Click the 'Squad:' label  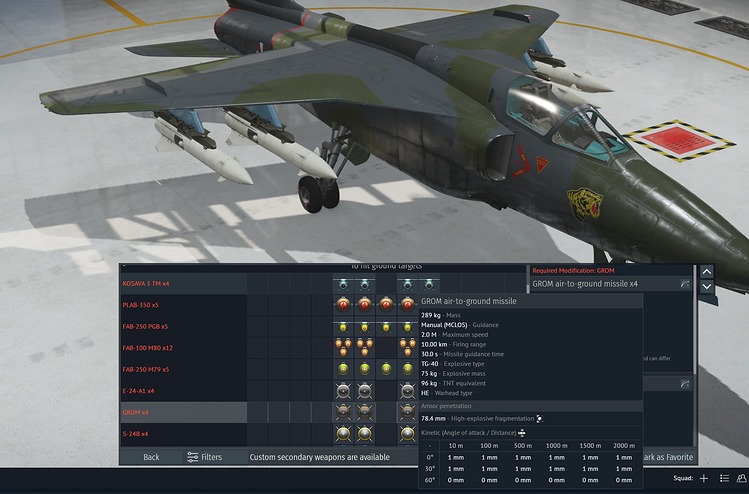[x=683, y=478]
